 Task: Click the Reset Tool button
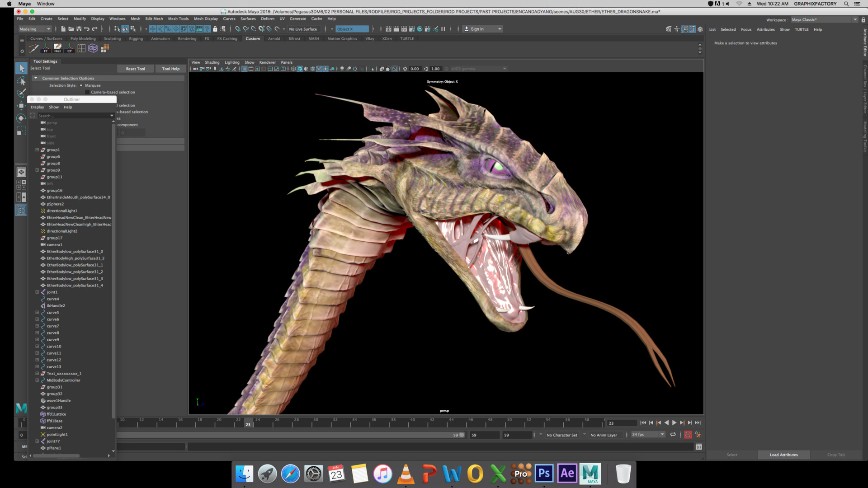pyautogui.click(x=135, y=69)
